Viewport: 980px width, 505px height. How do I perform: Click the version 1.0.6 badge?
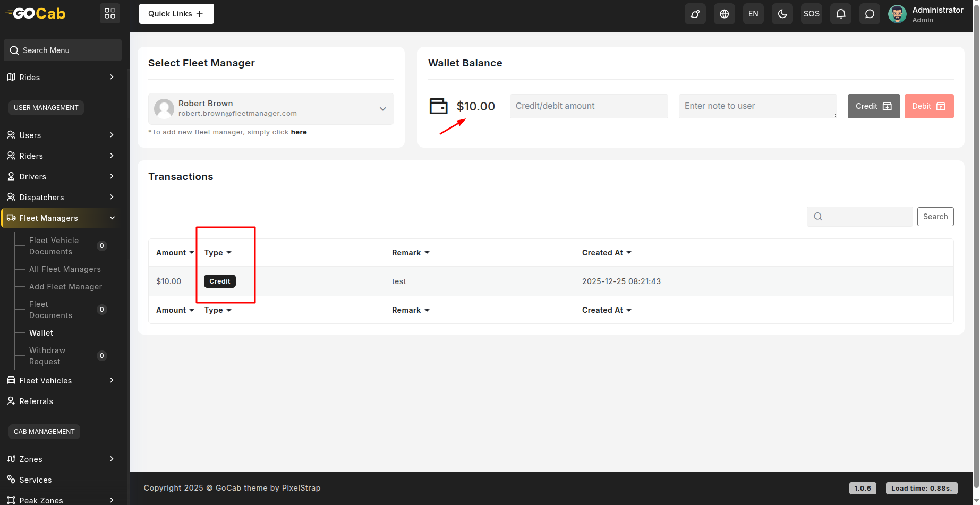click(x=863, y=489)
